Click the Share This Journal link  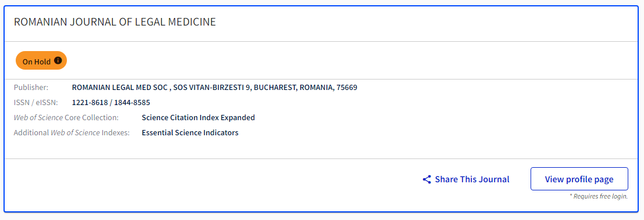(466, 179)
